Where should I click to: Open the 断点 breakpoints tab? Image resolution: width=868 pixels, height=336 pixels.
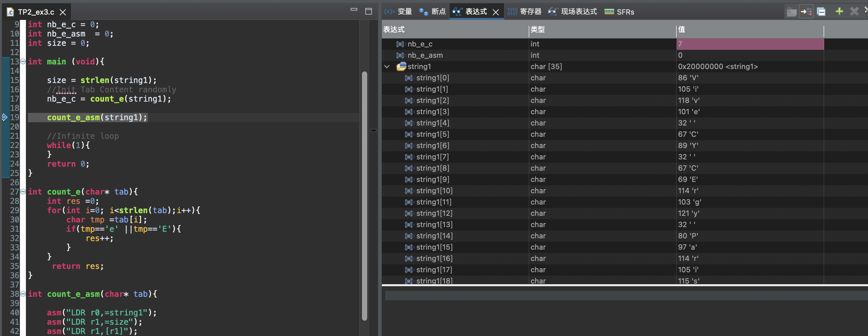[432, 12]
